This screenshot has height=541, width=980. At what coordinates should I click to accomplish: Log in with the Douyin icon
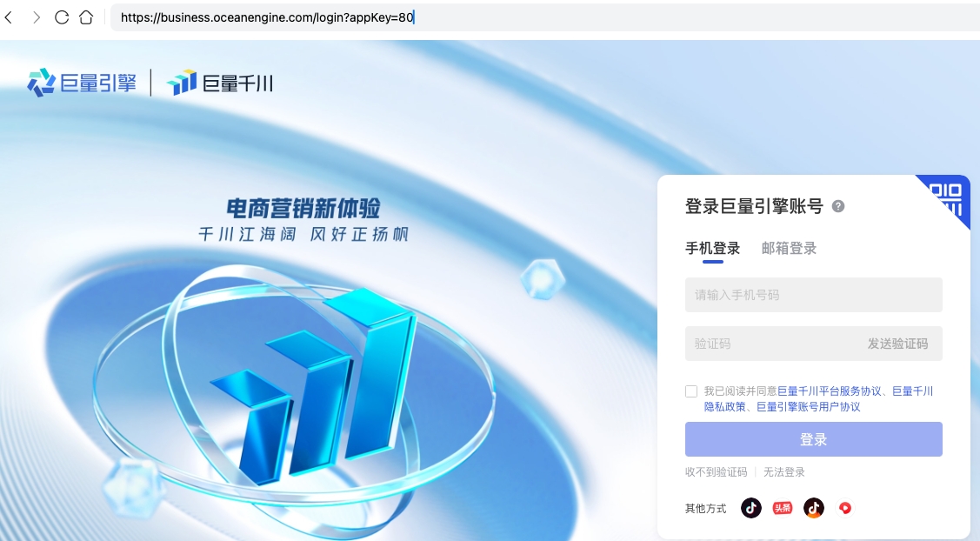tap(751, 508)
